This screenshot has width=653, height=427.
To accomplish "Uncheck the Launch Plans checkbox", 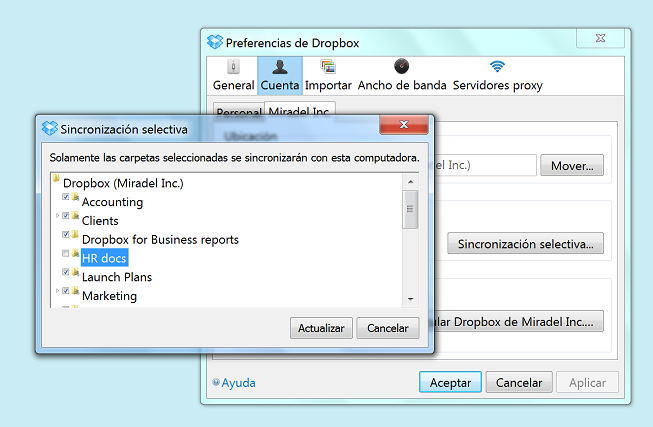I will point(65,272).
